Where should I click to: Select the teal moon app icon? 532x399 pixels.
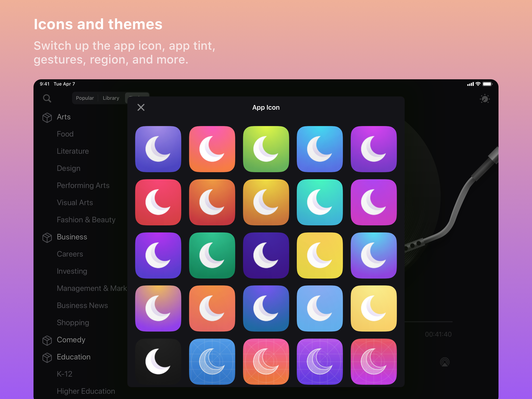(x=320, y=202)
